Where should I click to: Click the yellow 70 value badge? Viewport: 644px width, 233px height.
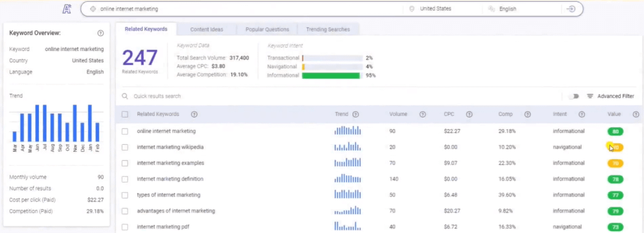(x=615, y=163)
